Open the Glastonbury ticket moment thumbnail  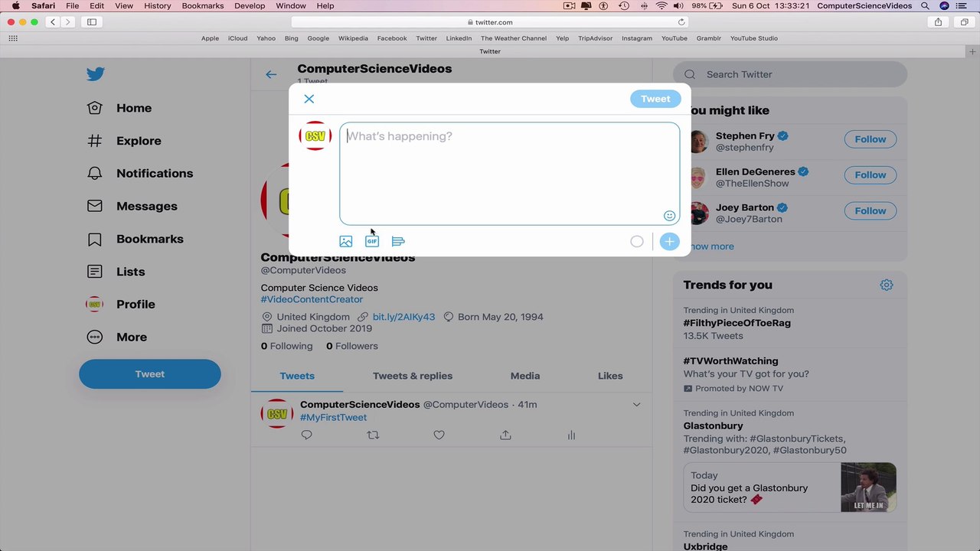pyautogui.click(x=868, y=487)
